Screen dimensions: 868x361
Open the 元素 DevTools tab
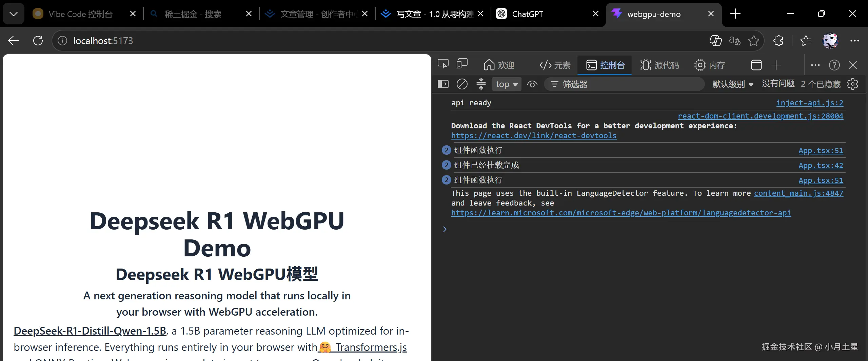point(555,65)
